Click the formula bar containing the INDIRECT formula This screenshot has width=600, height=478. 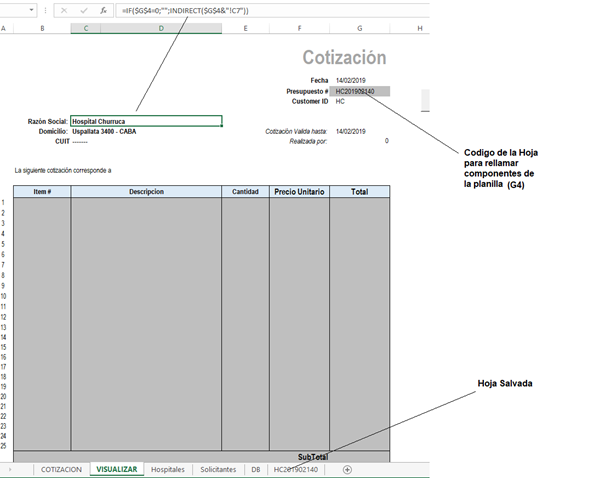coord(272,11)
